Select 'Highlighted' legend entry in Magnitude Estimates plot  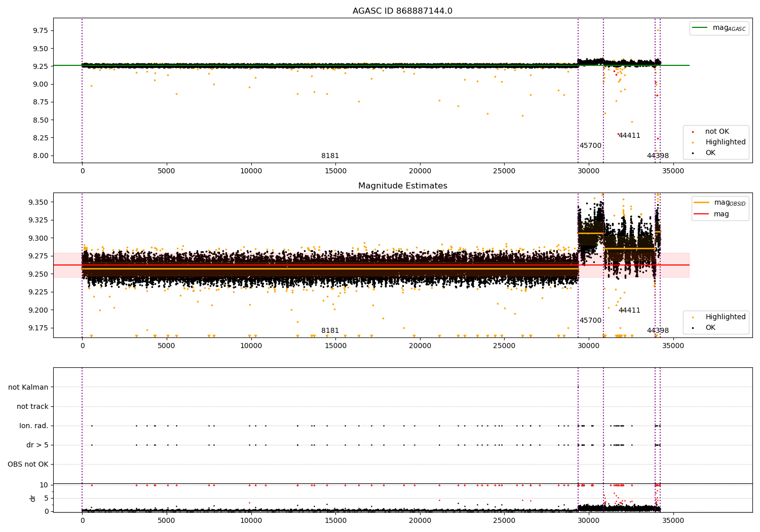(719, 317)
